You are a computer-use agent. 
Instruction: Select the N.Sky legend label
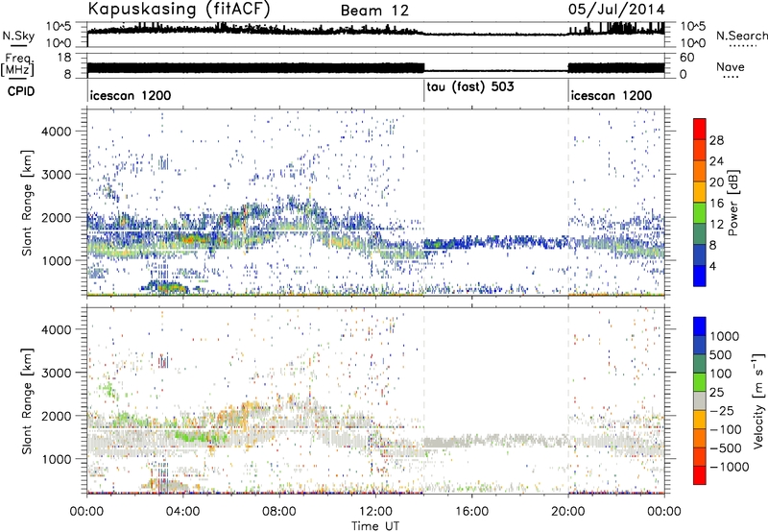18,36
